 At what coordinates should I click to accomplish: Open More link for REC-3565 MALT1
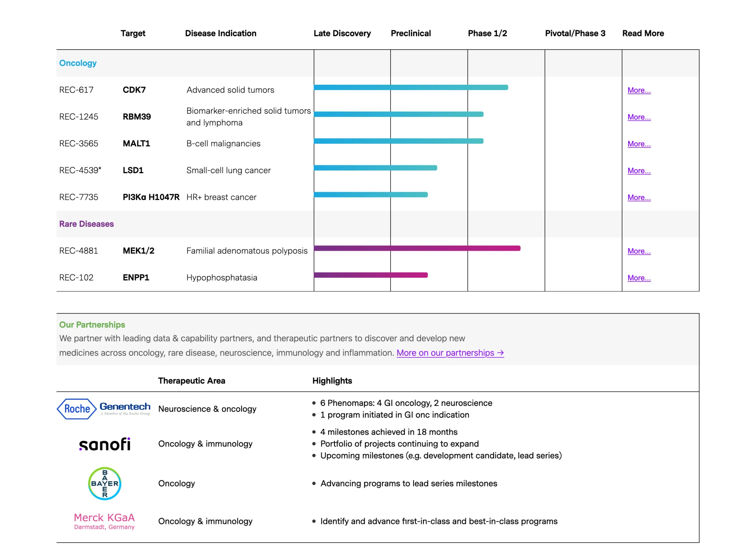[x=639, y=144]
